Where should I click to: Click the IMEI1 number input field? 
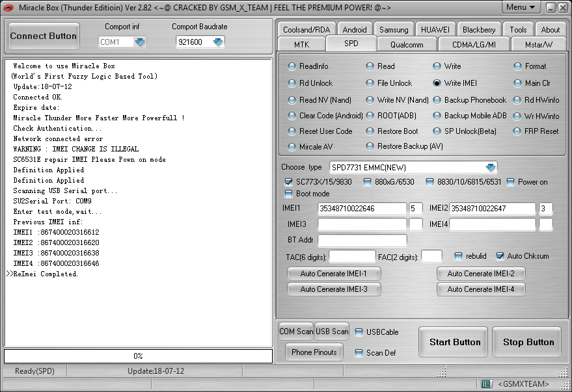[362, 209]
